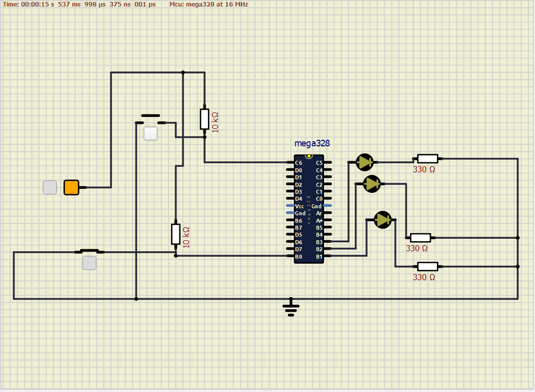Select the ground symbol

coord(290,307)
